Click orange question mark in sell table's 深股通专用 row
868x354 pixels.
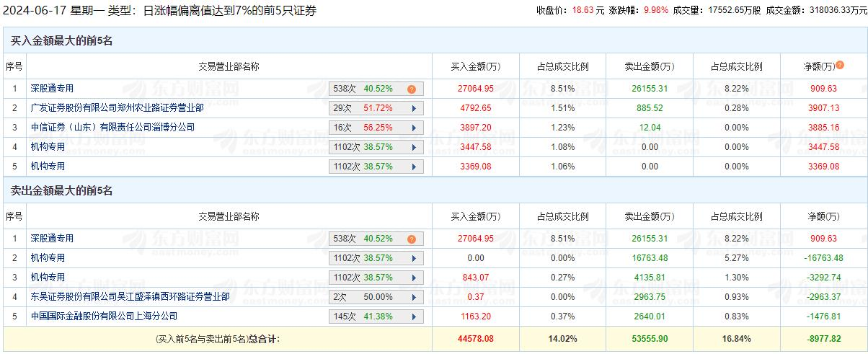412,239
